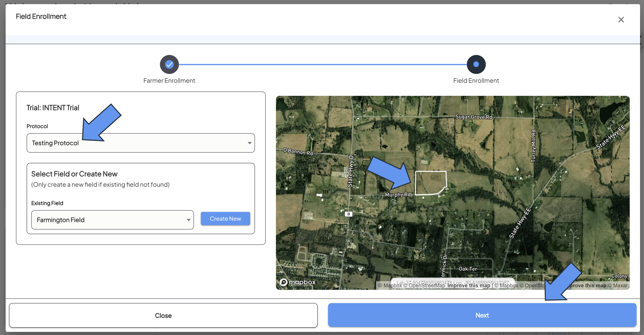This screenshot has width=644, height=335.
Task: Select the white outlined field polygon
Action: (x=431, y=183)
